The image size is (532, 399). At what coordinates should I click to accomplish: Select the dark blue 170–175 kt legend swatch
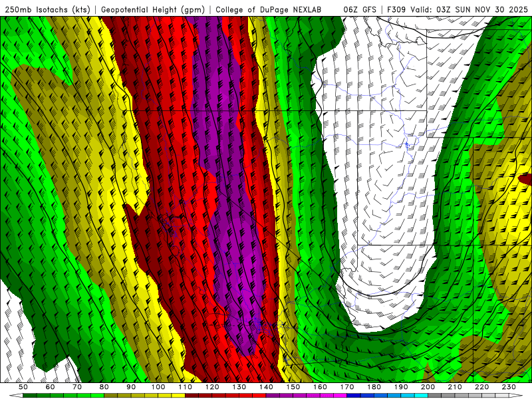pos(354,396)
